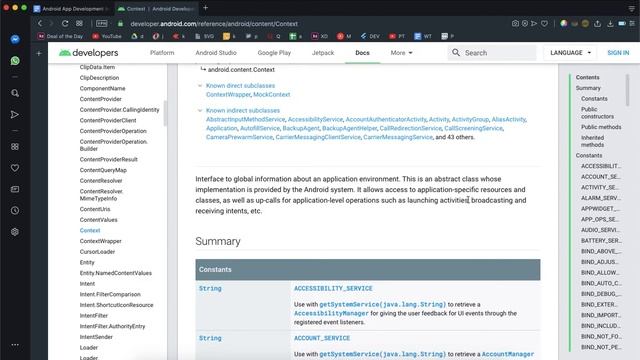The image size is (640, 360).
Task: Open the sidebar three-dots menu
Action: (15, 345)
